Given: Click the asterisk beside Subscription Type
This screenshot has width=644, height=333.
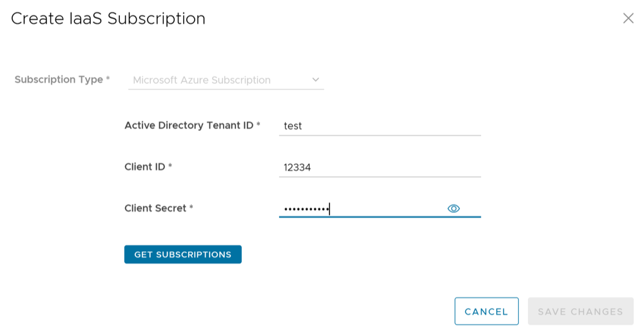Looking at the screenshot, I should (108, 79).
